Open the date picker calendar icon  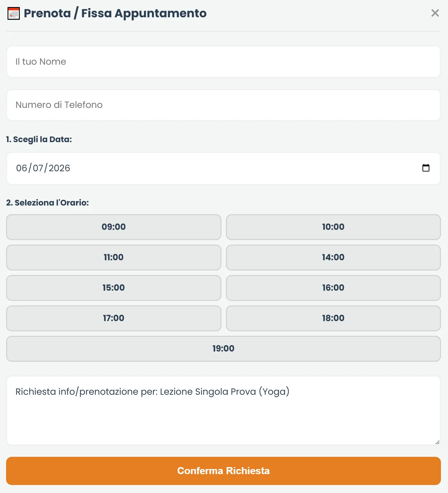click(426, 168)
